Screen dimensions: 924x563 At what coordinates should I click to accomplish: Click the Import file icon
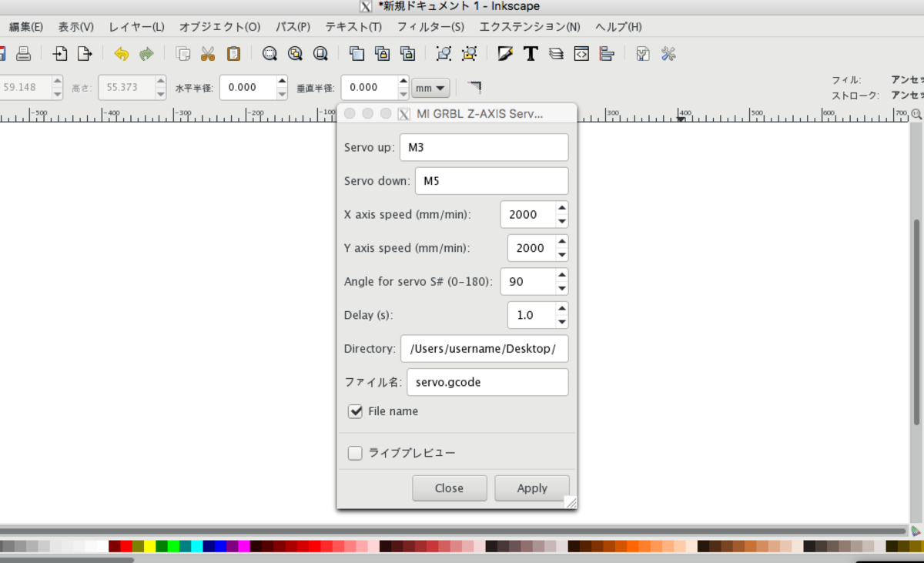[59, 54]
